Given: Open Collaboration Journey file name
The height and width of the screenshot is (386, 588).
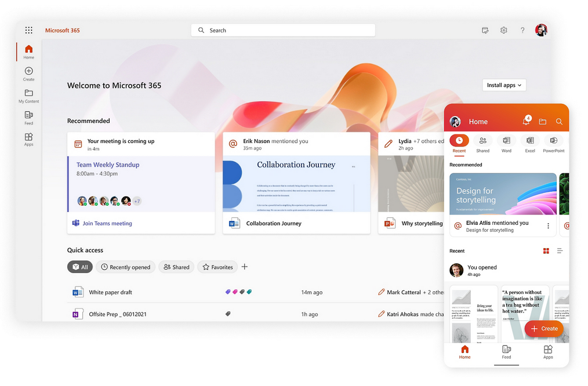Looking at the screenshot, I should point(274,223).
